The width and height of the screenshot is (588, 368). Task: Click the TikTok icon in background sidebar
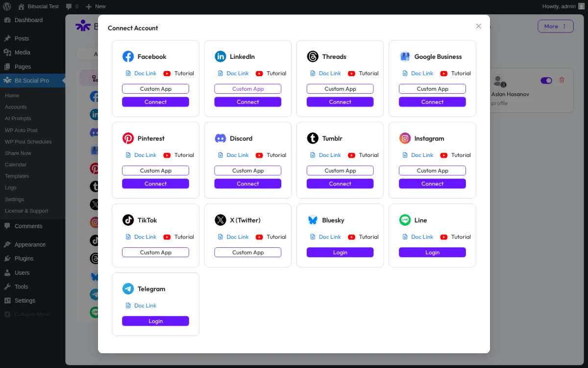tap(95, 240)
